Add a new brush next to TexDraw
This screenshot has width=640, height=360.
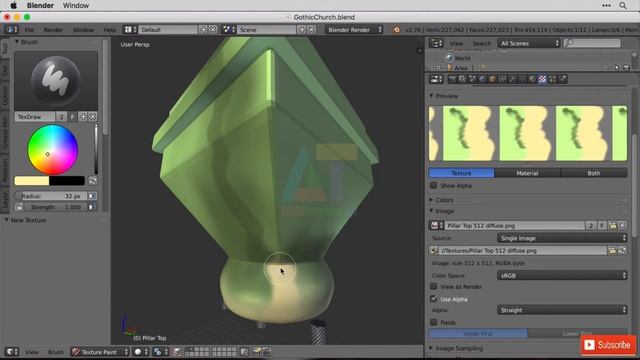pos(83,117)
